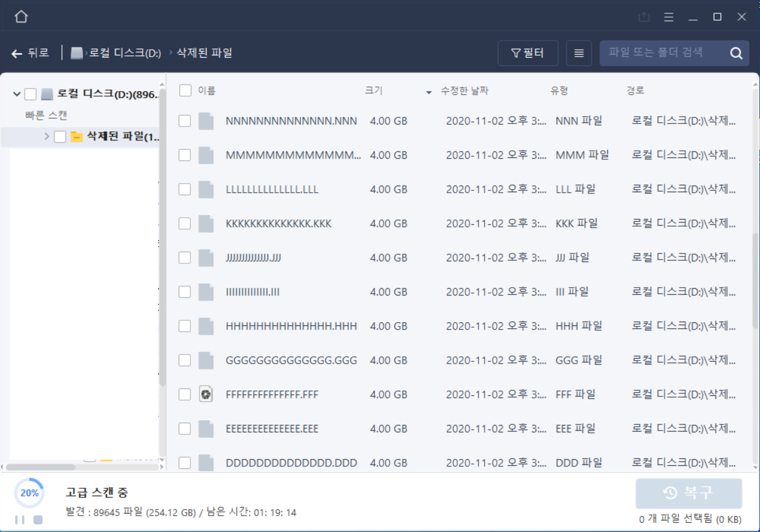
Task: Expand the 삭제된 파일 tree folder
Action: coord(47,136)
